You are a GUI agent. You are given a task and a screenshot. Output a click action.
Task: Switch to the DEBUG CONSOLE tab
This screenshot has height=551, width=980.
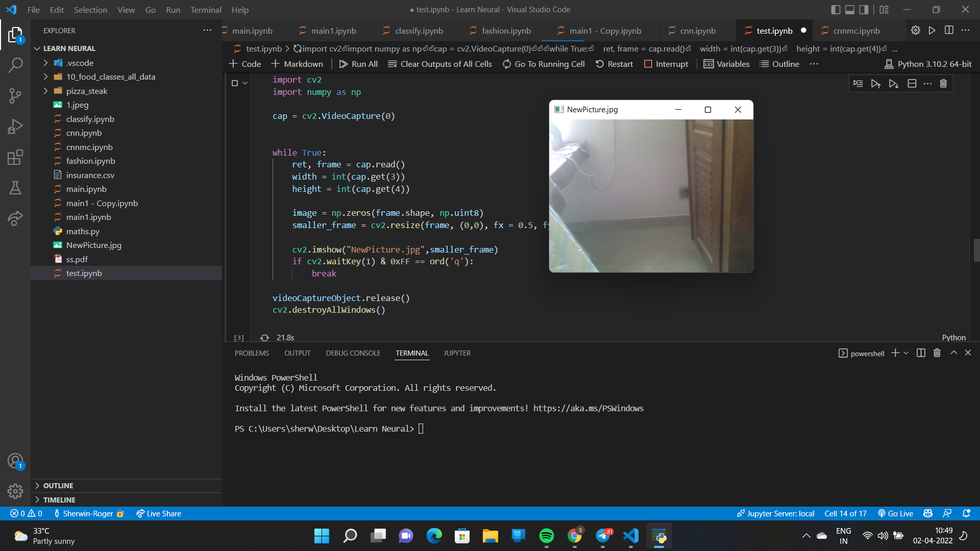pos(353,353)
